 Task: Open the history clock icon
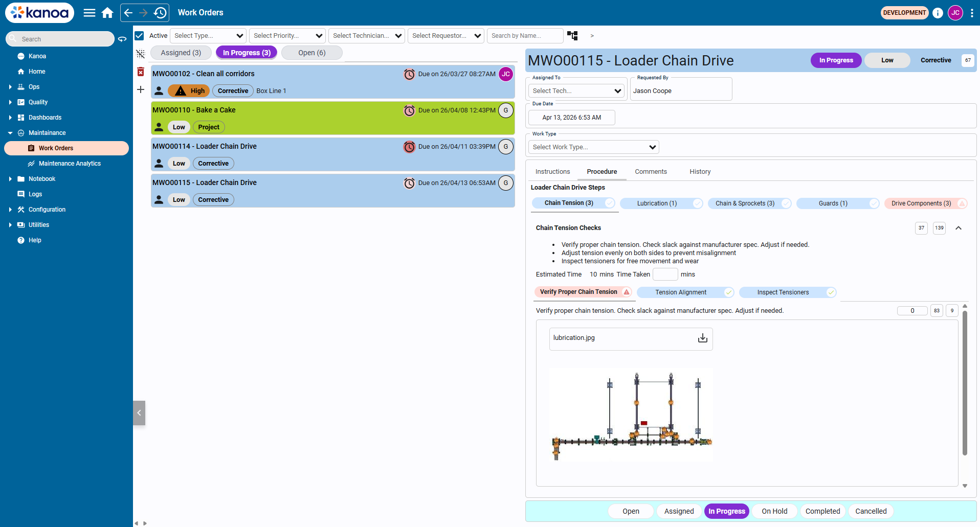(161, 13)
